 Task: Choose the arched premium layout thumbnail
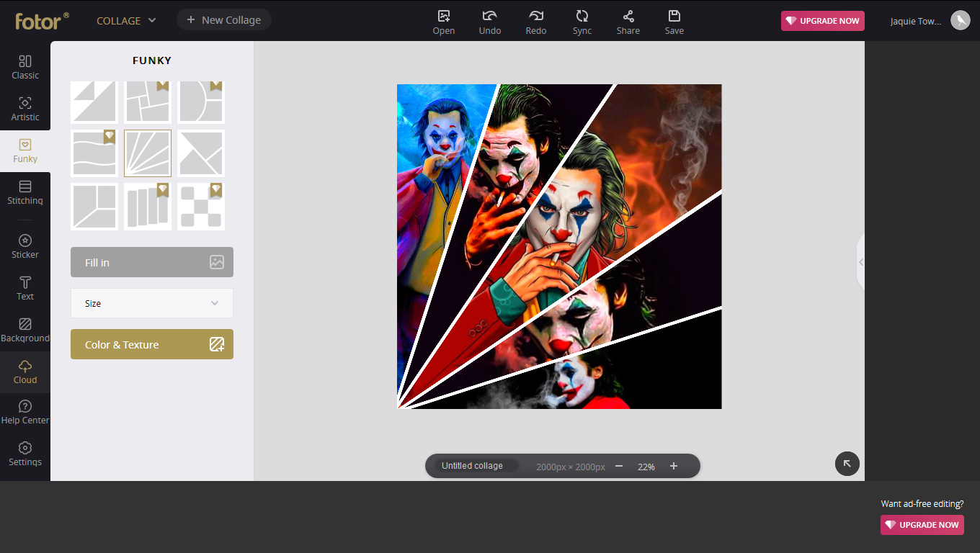[x=201, y=101]
